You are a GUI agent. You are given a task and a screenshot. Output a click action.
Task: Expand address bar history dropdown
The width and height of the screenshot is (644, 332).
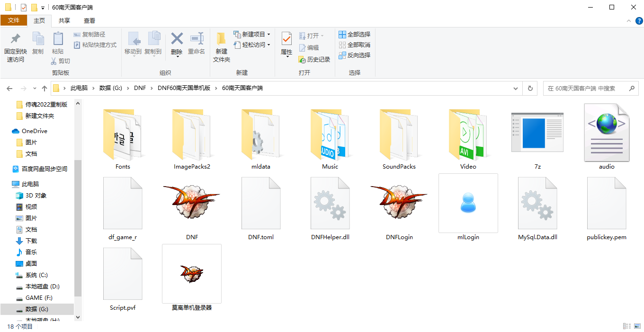516,88
